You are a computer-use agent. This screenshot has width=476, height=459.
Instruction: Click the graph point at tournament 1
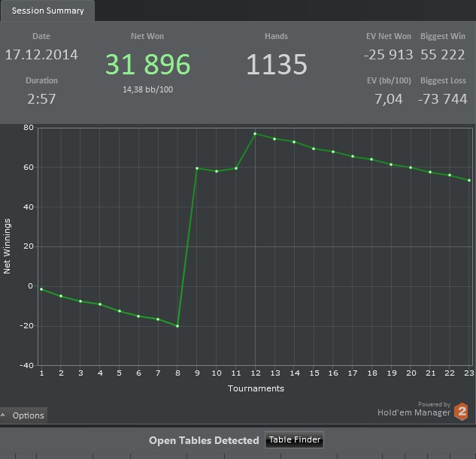click(41, 289)
